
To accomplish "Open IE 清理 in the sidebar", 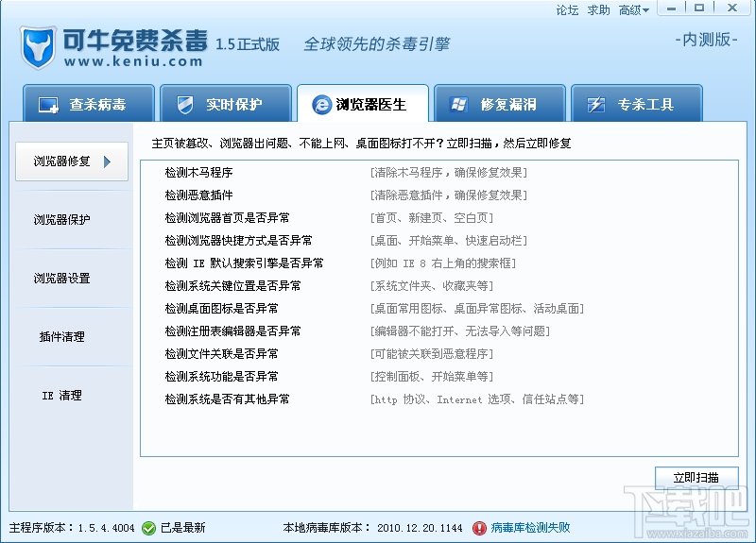I will pyautogui.click(x=61, y=396).
